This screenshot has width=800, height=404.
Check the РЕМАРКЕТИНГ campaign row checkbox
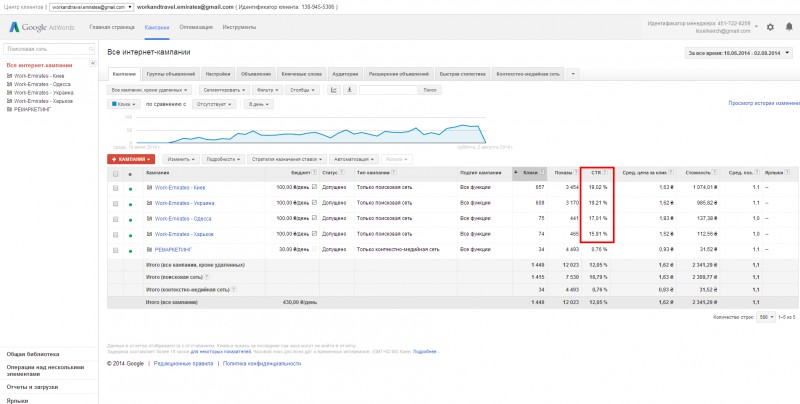115,248
